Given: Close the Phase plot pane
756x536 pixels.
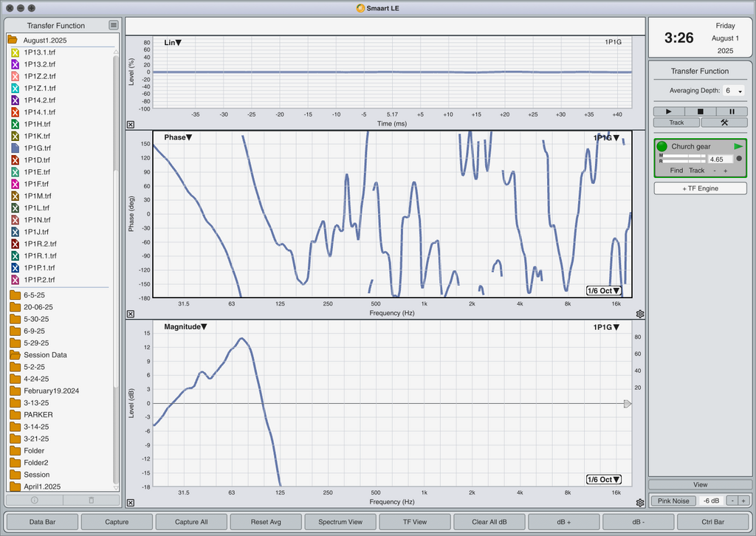Looking at the screenshot, I should pos(131,315).
